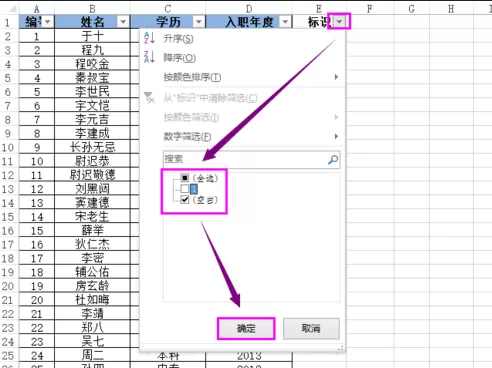Viewport: 492px width, 368px height.
Task: Choose 降序(O) sort option
Action: pyautogui.click(x=179, y=58)
